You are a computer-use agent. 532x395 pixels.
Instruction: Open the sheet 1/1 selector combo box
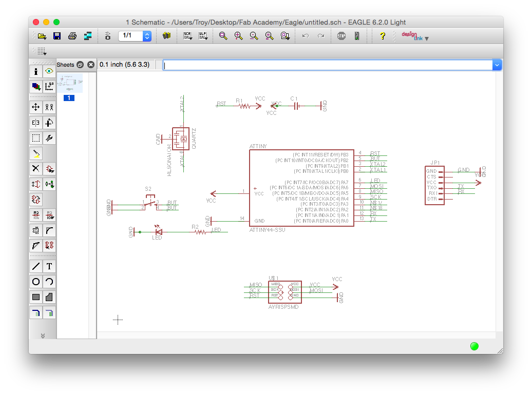135,35
